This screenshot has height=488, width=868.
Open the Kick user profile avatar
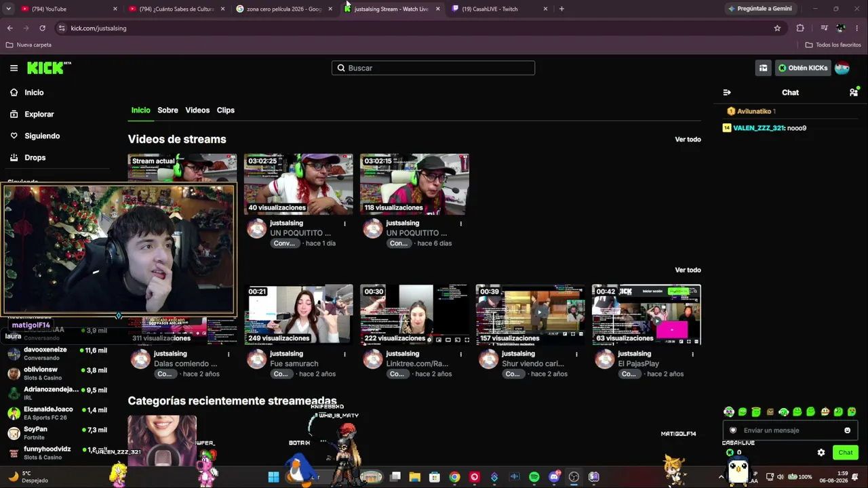click(x=842, y=68)
